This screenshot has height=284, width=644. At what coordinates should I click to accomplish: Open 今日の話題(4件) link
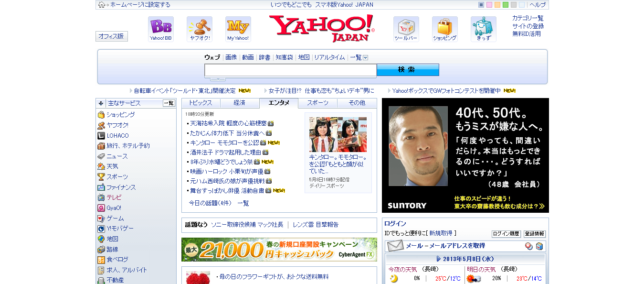pos(210,203)
